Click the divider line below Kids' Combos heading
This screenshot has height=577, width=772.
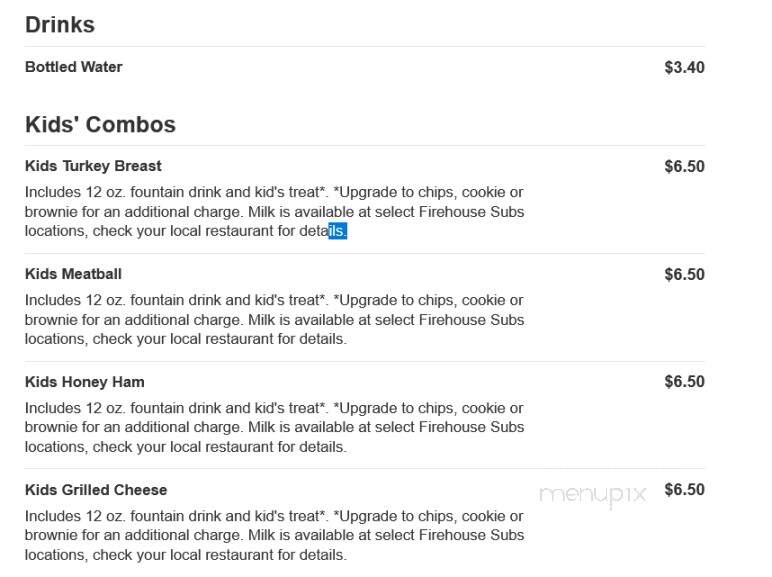pyautogui.click(x=364, y=146)
